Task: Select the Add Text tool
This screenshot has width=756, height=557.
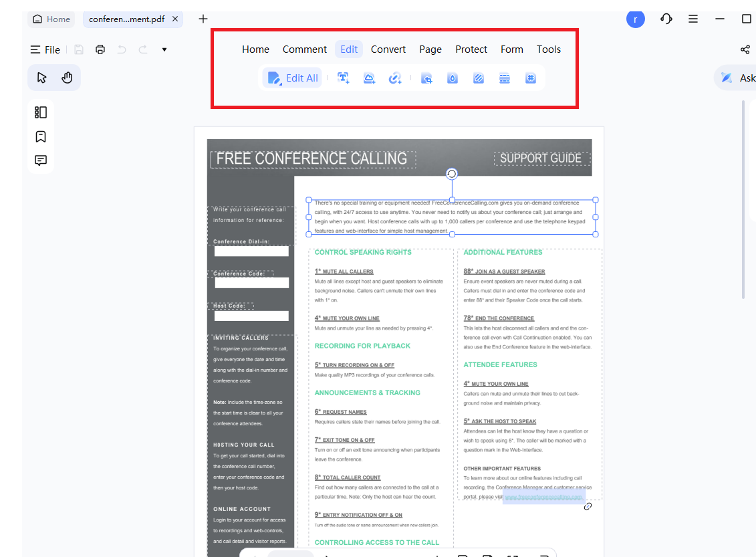Action: click(344, 78)
